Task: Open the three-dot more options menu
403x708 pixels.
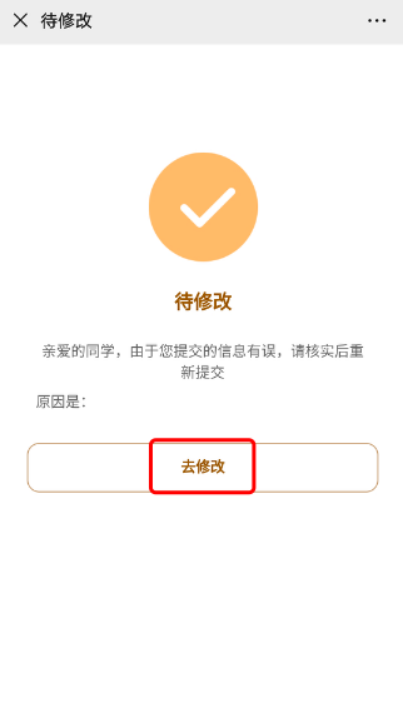Action: (x=377, y=21)
